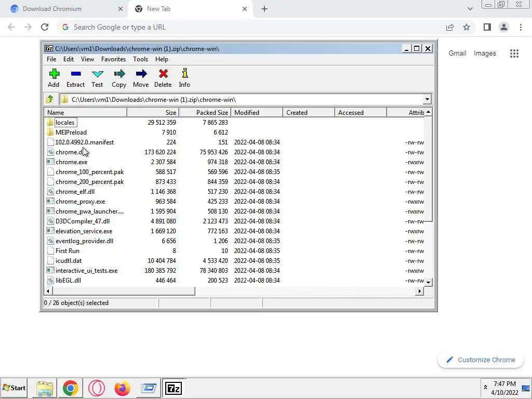Open the View menu
Screen dimensions: 532x399
coord(87,59)
